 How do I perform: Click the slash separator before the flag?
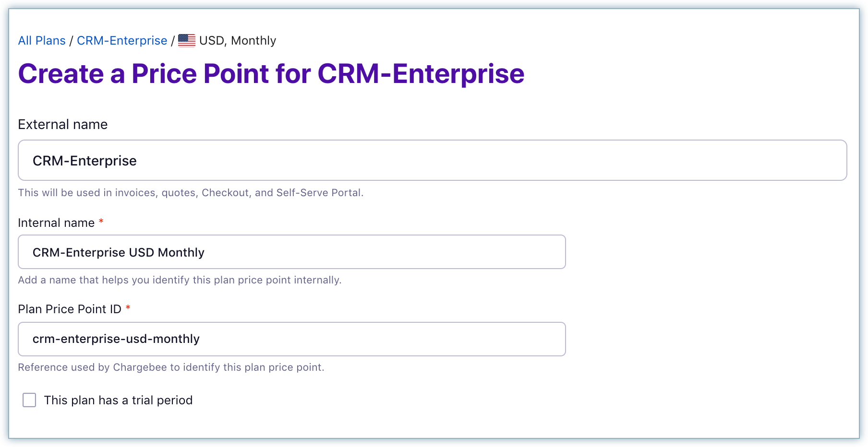click(173, 41)
